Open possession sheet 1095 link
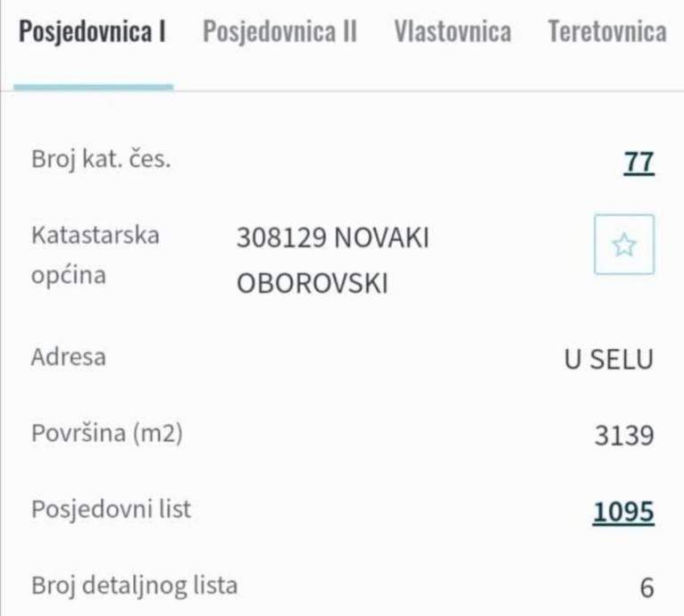 click(622, 512)
